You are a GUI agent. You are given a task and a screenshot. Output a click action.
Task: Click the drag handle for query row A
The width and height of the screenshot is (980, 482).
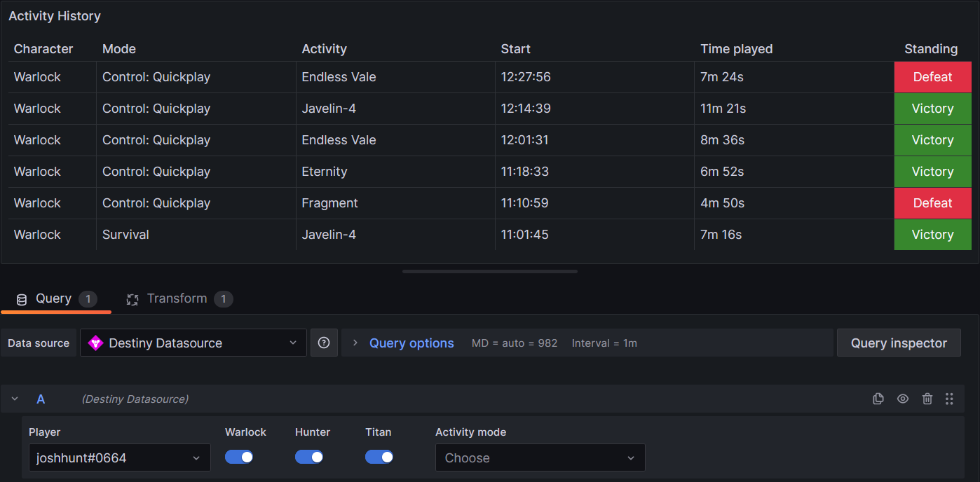[950, 398]
